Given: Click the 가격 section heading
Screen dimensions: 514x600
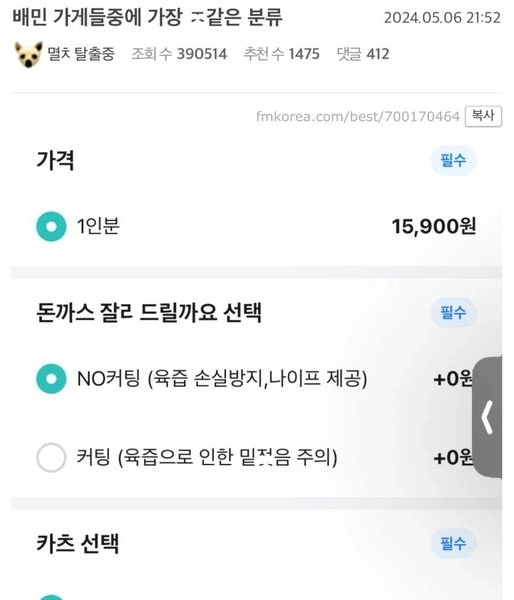Looking at the screenshot, I should pos(55,160).
